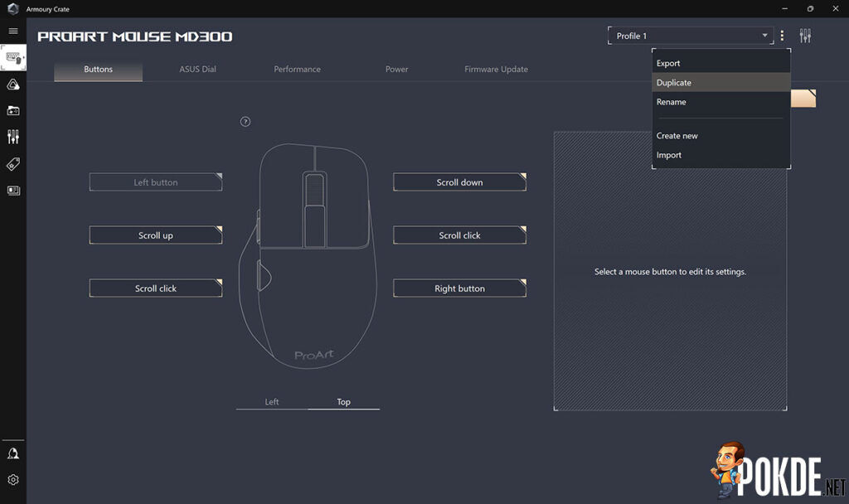
Task: Open News sidebar icon
Action: (13, 191)
